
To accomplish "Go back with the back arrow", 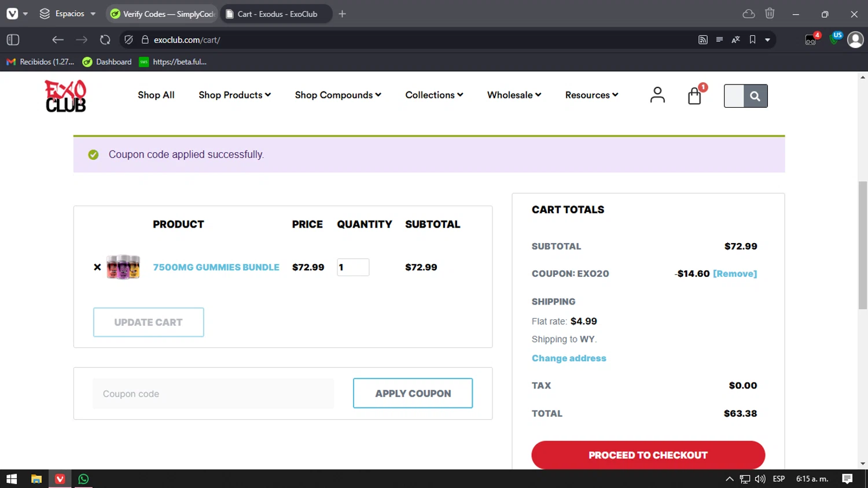I will tap(57, 40).
